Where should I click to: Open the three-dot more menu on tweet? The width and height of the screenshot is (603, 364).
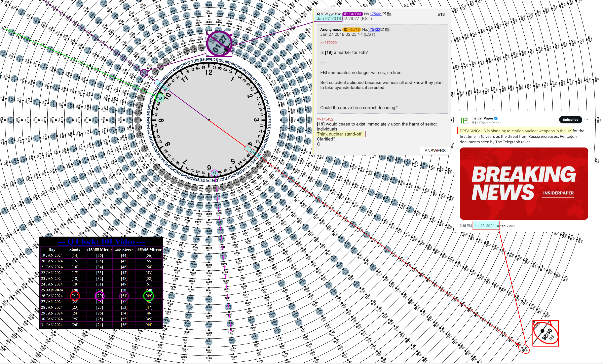(586, 120)
